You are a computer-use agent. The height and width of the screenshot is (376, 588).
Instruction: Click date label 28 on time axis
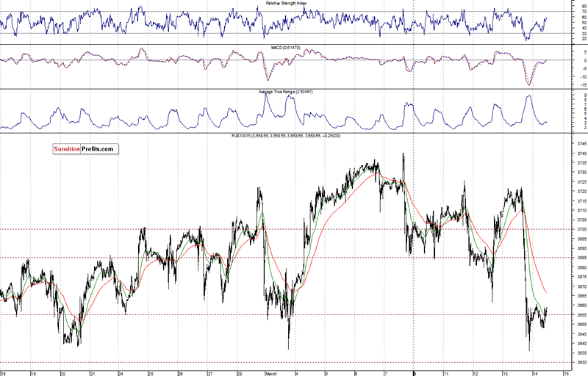point(239,373)
